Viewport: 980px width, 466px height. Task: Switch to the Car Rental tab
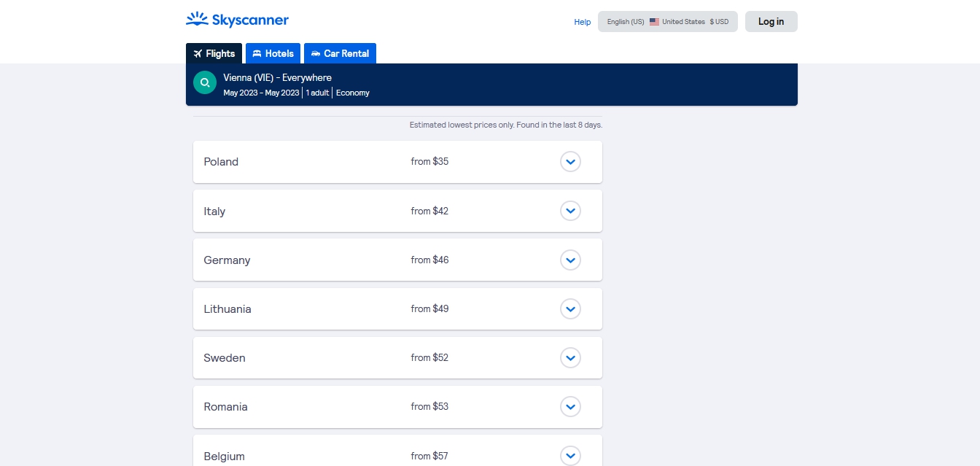(x=340, y=53)
